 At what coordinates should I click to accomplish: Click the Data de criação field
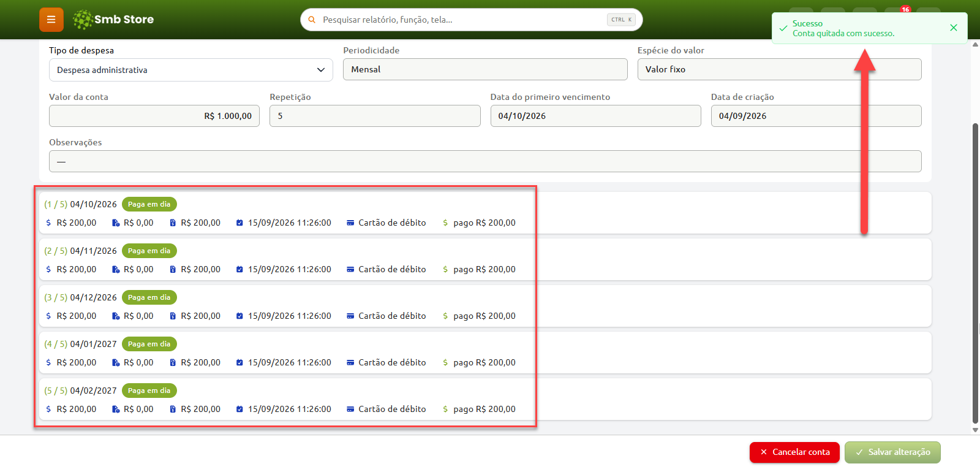pyautogui.click(x=816, y=116)
